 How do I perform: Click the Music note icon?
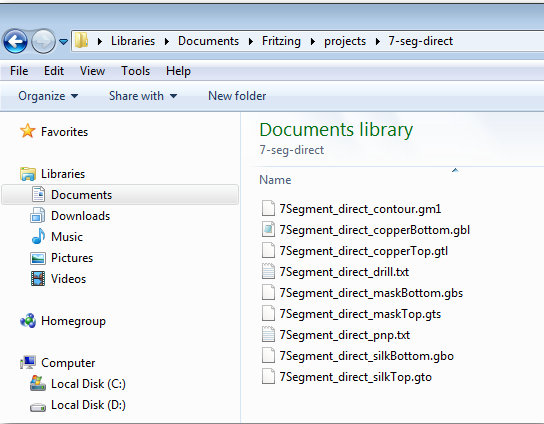(38, 237)
